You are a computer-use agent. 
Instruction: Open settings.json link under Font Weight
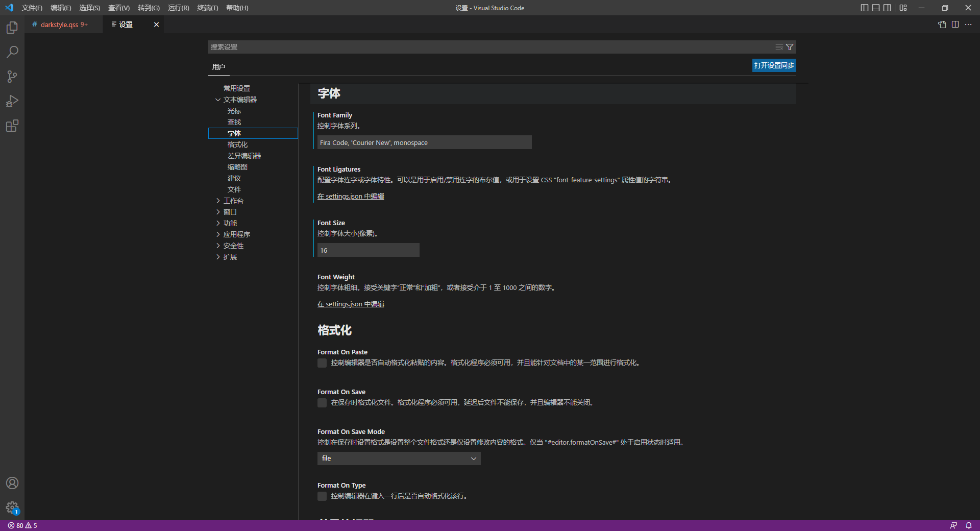(x=351, y=304)
